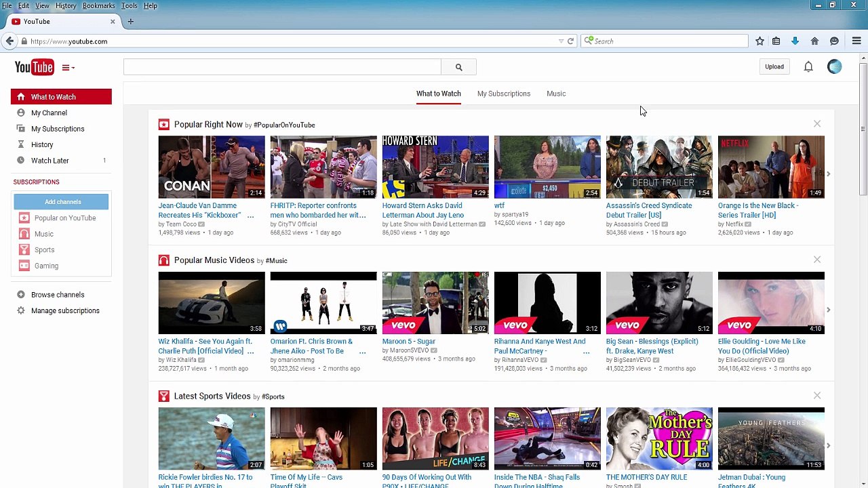Image resolution: width=868 pixels, height=488 pixels.
Task: Play the Big Sean Blessings thumbnail
Action: click(x=659, y=302)
